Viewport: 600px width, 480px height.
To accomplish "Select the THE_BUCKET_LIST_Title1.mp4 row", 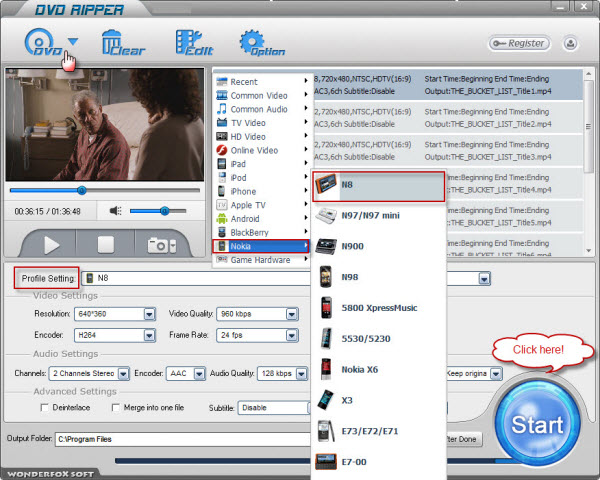I will [x=448, y=85].
